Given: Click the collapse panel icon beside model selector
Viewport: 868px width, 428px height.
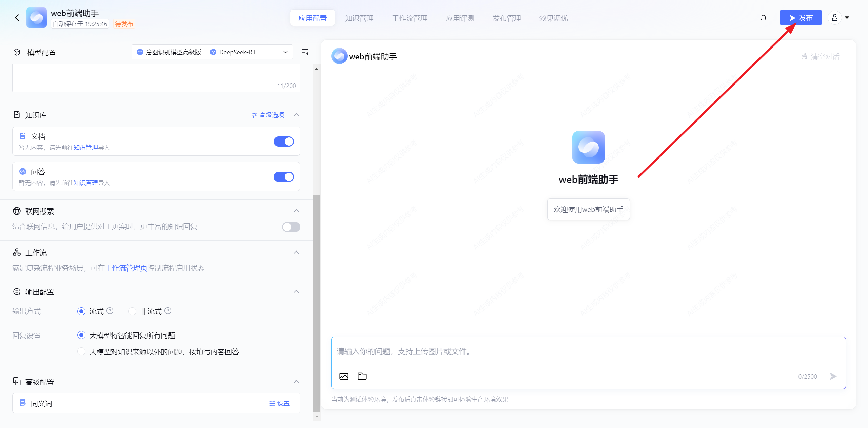Looking at the screenshot, I should pyautogui.click(x=305, y=52).
